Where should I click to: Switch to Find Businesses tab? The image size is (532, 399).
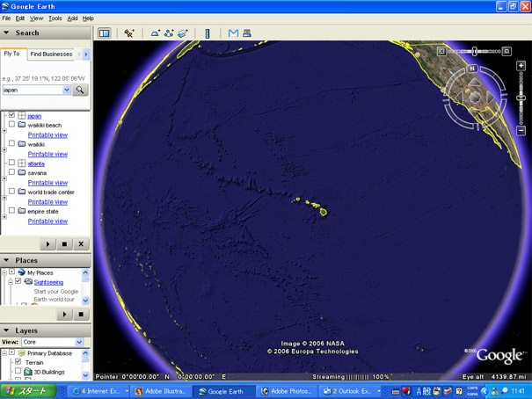(x=51, y=54)
